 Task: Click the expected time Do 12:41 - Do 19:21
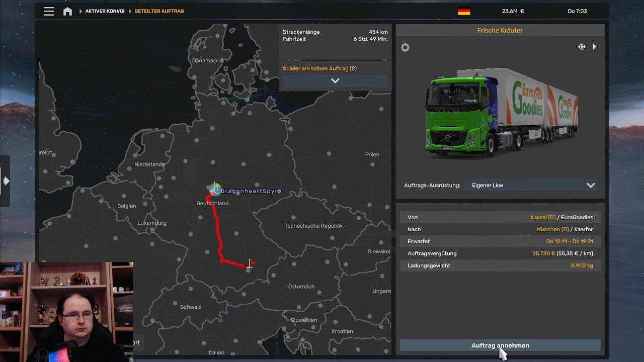[x=570, y=241]
